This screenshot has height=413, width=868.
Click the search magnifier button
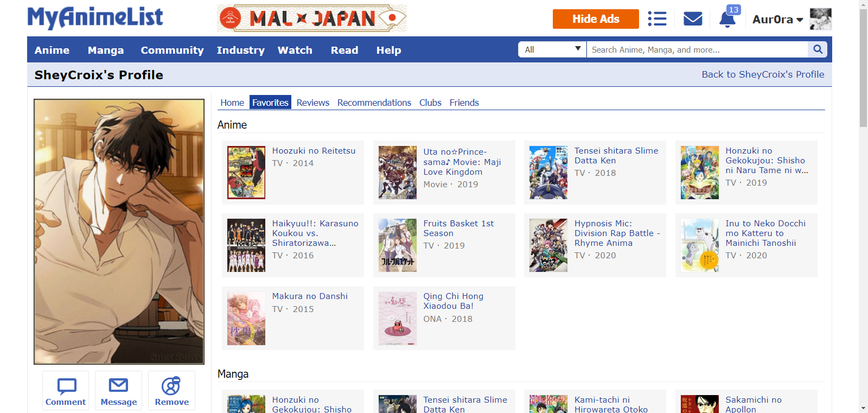[x=818, y=49]
